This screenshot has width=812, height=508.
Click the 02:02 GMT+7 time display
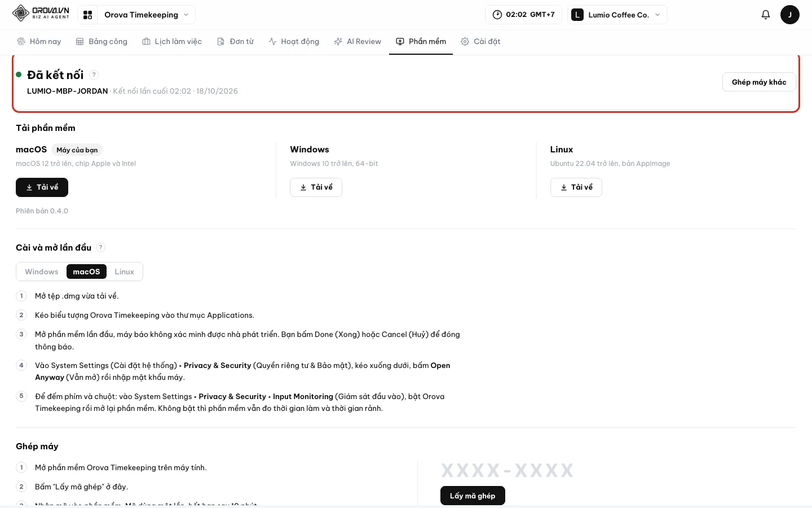coord(523,15)
